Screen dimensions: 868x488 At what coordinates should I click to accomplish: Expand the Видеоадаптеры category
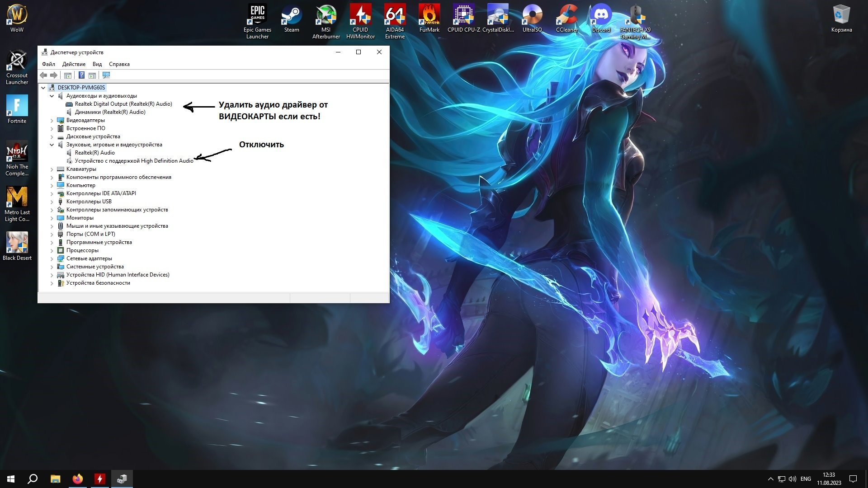(52, 120)
